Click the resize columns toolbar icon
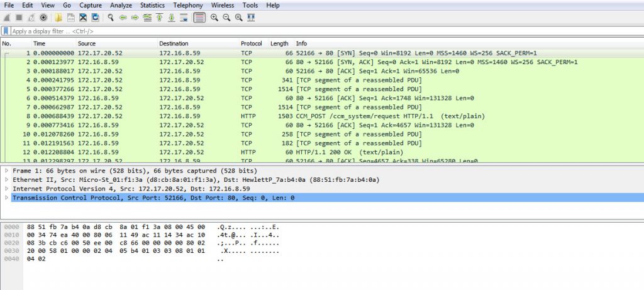Screen dimensions: 644x290 [251, 18]
